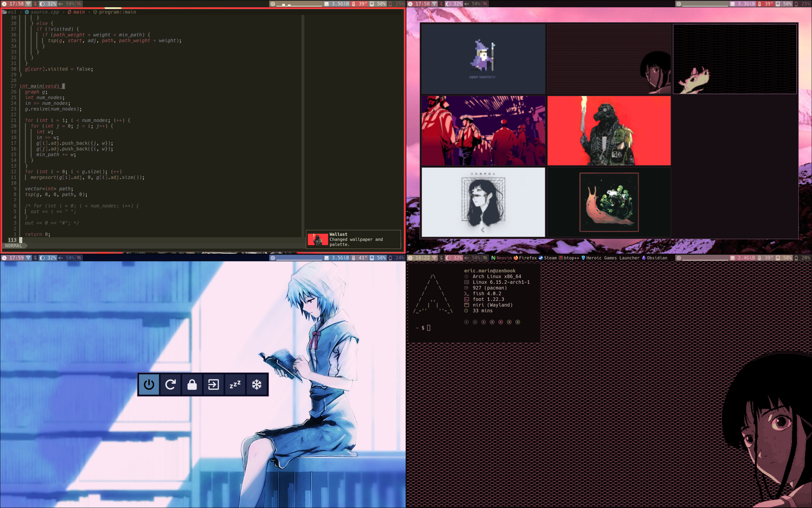This screenshot has width=812, height=508.
Task: Click Wi-Fi icon in the 18:22 bar
Action: pos(435,258)
